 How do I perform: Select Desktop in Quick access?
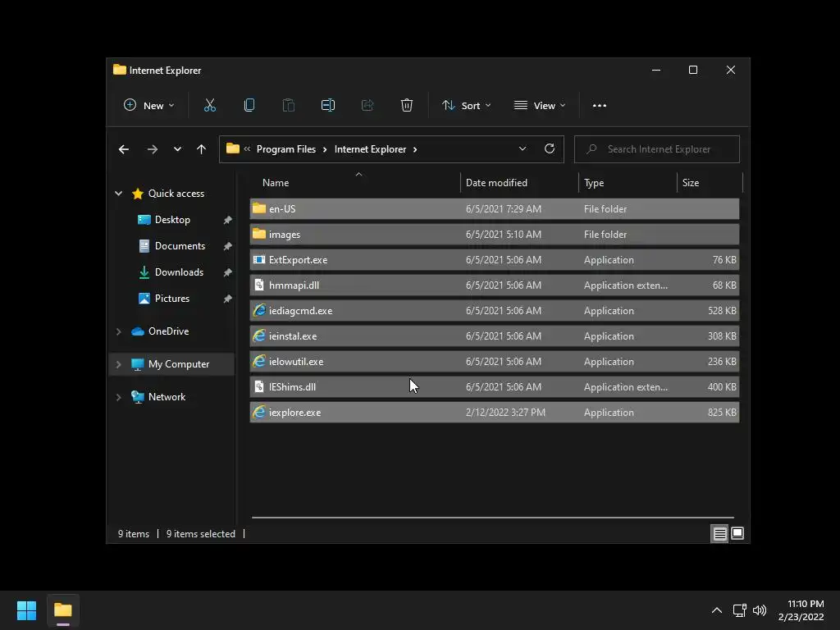pos(172,220)
